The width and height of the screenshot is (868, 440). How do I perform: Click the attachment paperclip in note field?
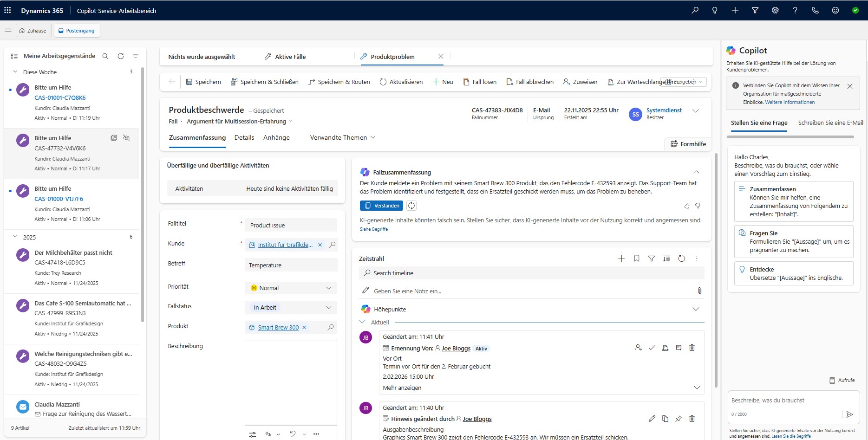[699, 291]
